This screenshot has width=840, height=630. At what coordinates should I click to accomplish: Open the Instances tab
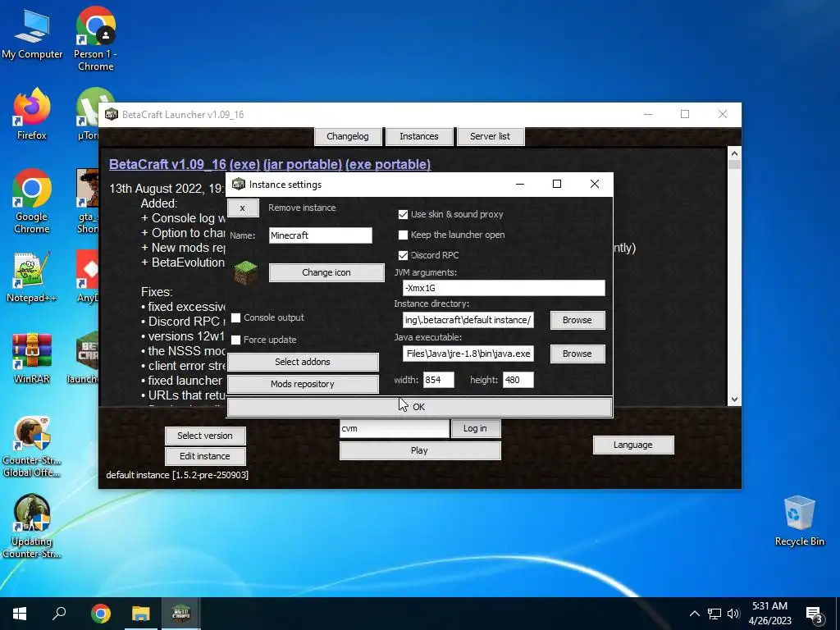419,136
